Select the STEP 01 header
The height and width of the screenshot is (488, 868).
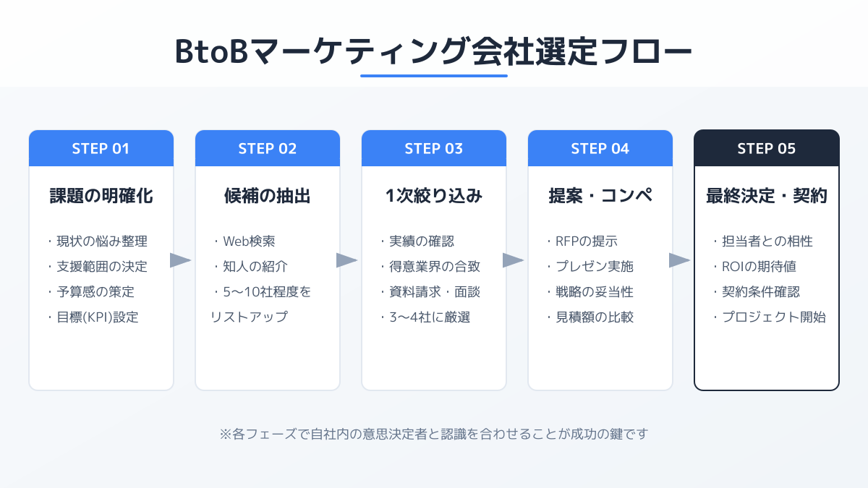(101, 149)
